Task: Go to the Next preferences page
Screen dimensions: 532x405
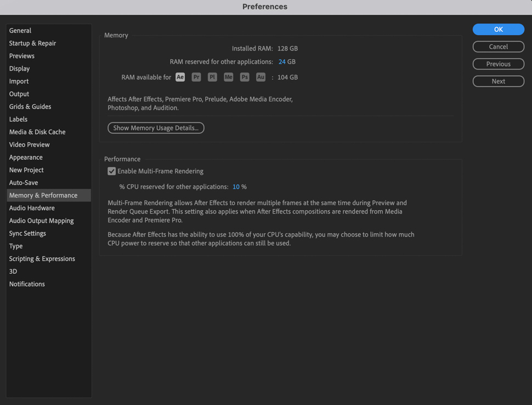Action: [498, 81]
